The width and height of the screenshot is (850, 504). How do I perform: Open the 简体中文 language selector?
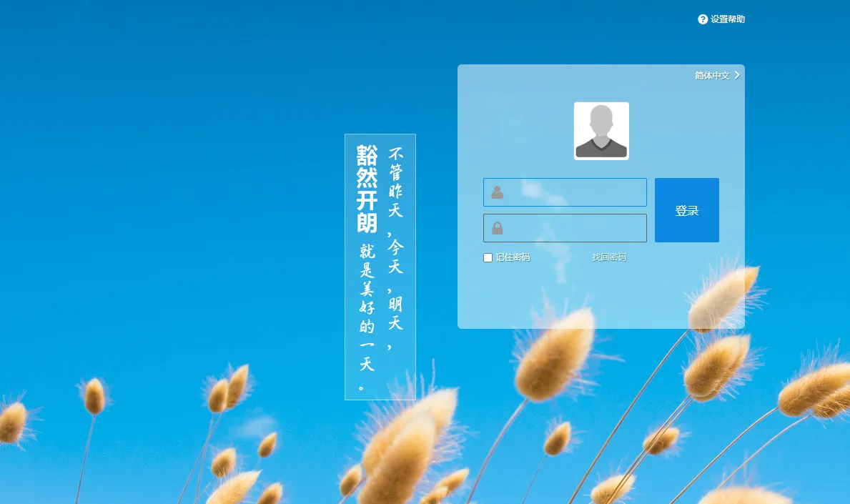click(x=712, y=75)
